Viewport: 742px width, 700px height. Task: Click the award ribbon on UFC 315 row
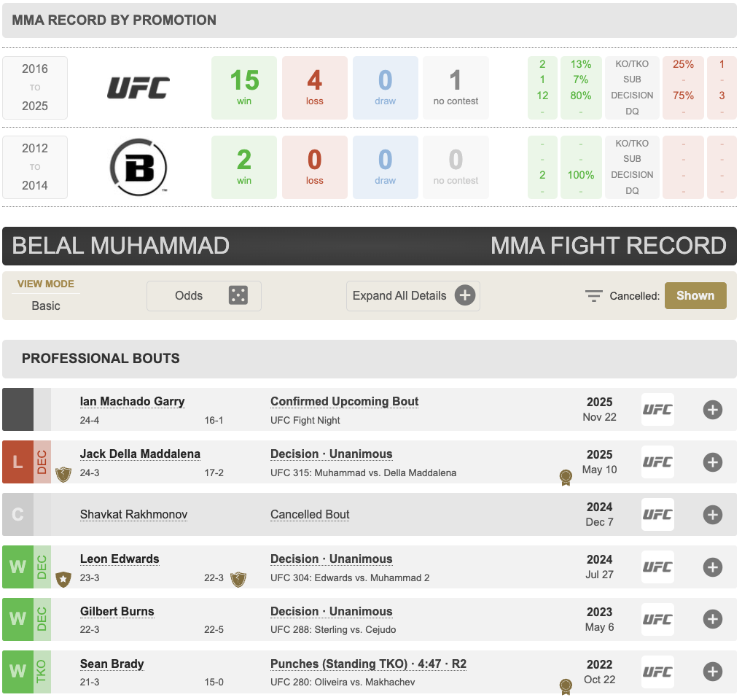coord(566,478)
